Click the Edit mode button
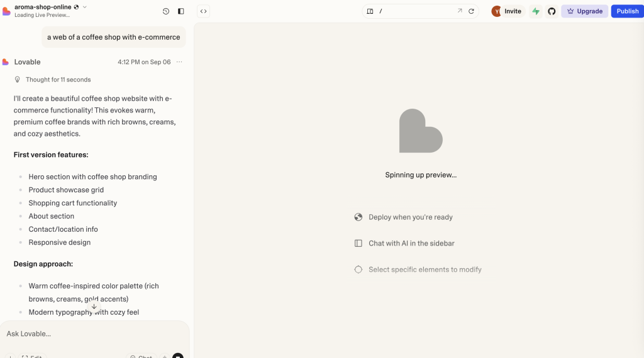 pyautogui.click(x=32, y=356)
